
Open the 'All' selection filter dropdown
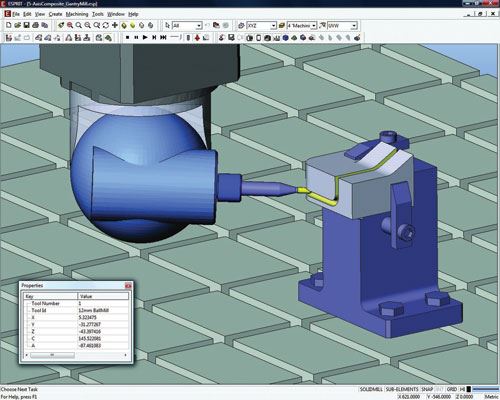tap(187, 26)
